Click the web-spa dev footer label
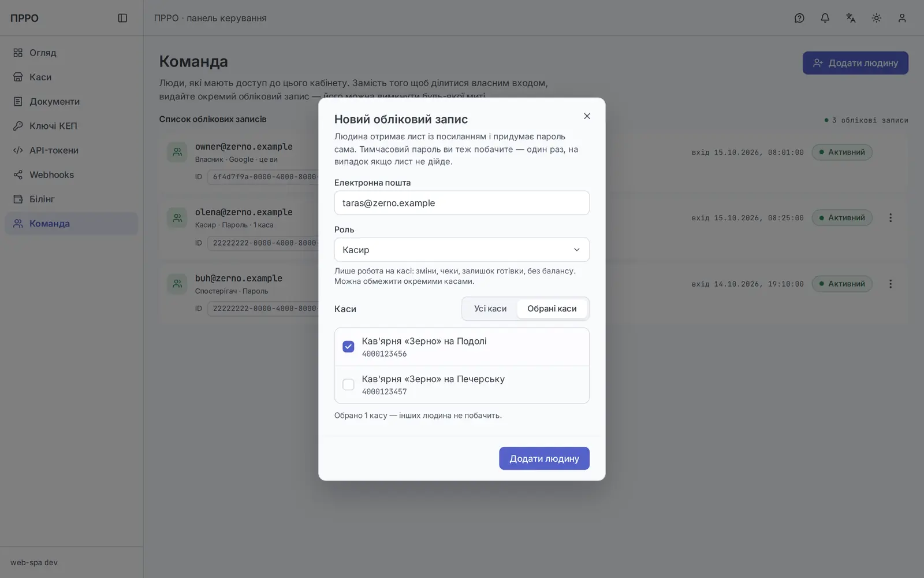 (34, 562)
